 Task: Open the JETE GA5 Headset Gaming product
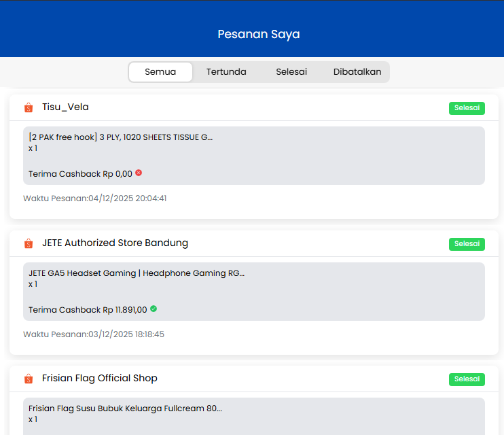136,273
